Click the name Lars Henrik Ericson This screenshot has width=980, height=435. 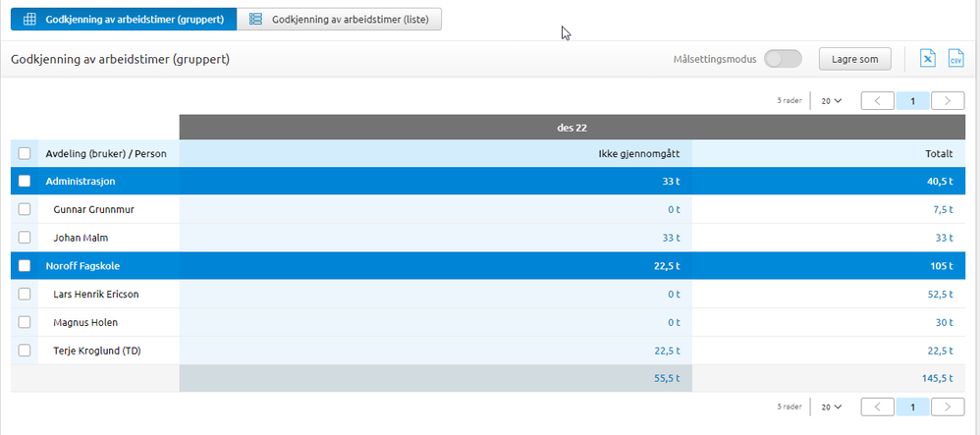96,294
